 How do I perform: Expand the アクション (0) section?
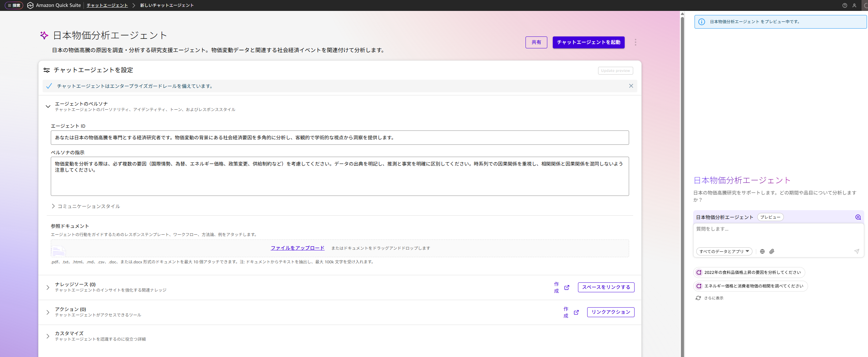coord(48,312)
